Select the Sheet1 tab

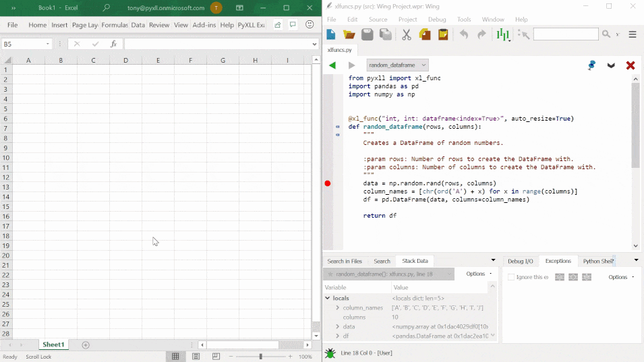coord(53,344)
